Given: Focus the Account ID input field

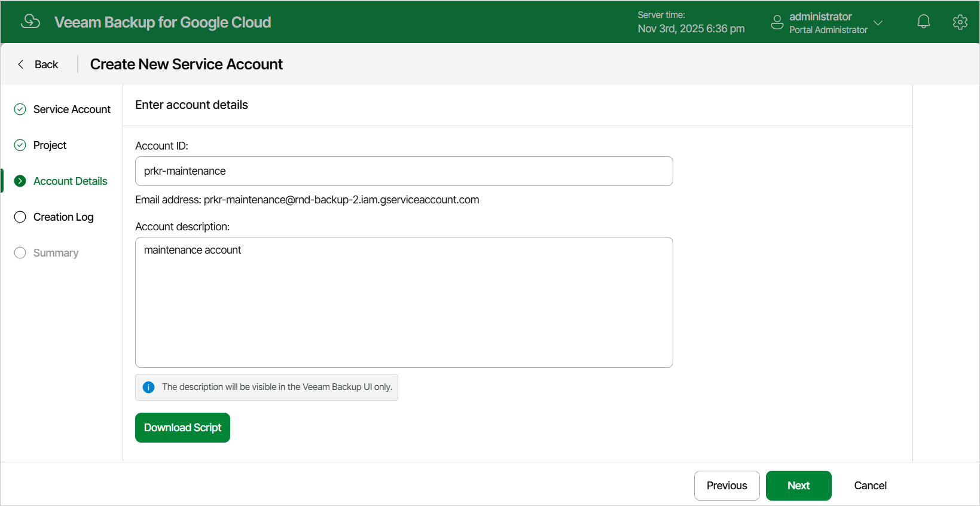Looking at the screenshot, I should click(x=404, y=171).
